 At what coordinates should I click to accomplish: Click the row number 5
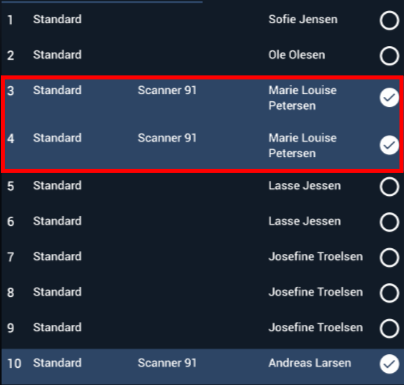coord(10,186)
